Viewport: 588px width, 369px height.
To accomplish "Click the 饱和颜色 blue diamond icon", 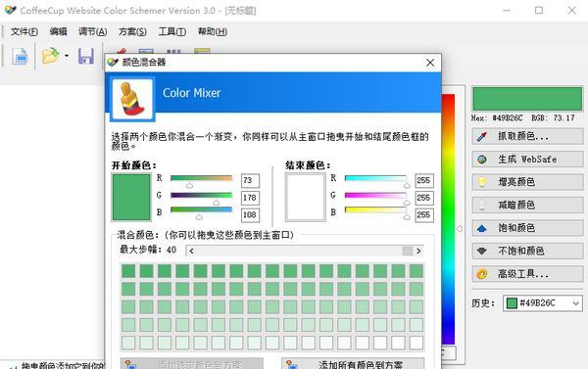I will [x=481, y=228].
